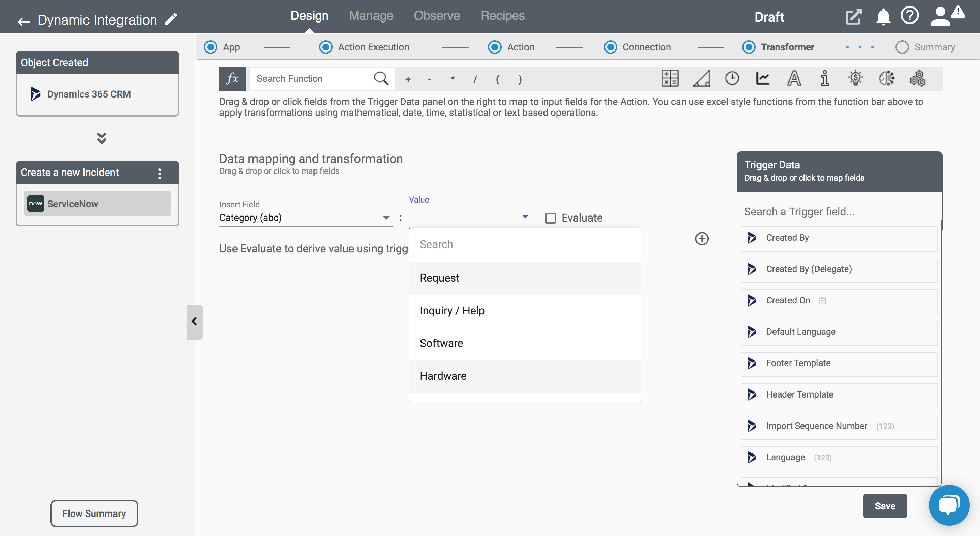Switch to Manage tab

click(x=371, y=16)
